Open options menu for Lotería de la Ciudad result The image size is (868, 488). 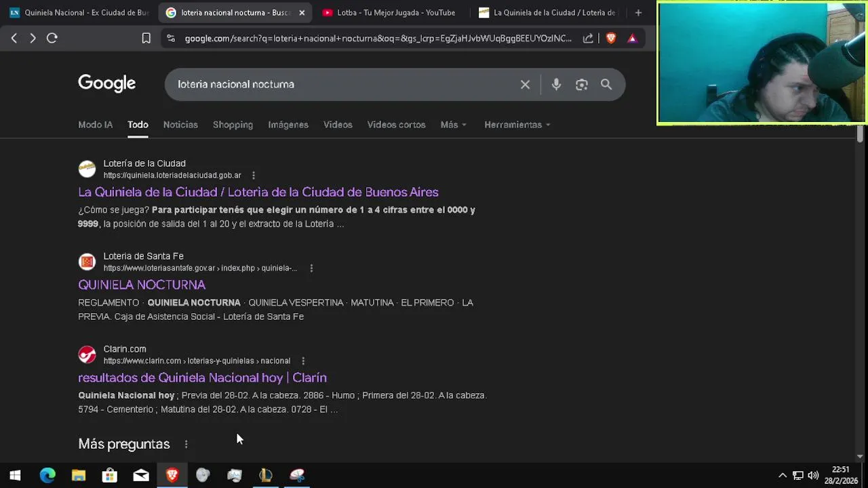[254, 176]
